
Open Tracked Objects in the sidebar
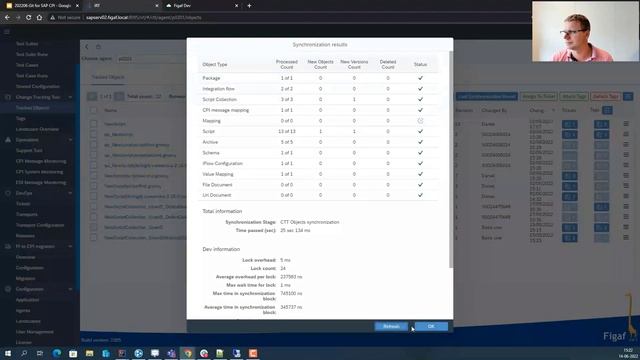tap(33, 108)
